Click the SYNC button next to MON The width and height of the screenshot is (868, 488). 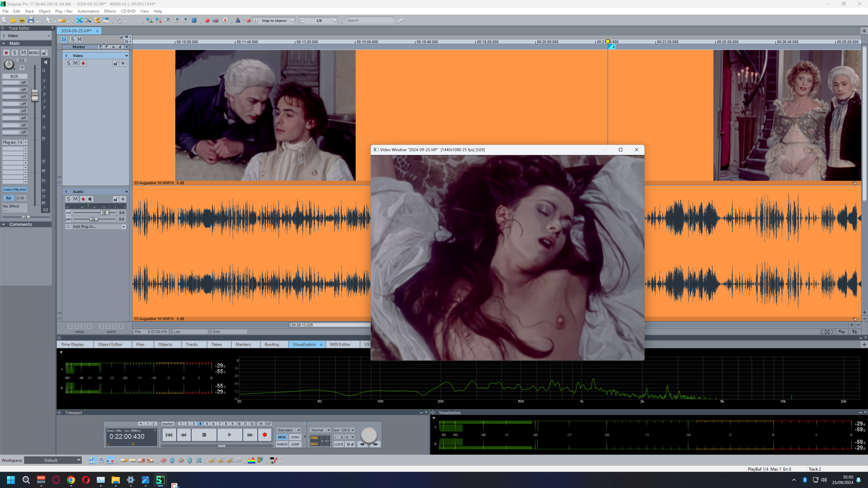pos(295,437)
